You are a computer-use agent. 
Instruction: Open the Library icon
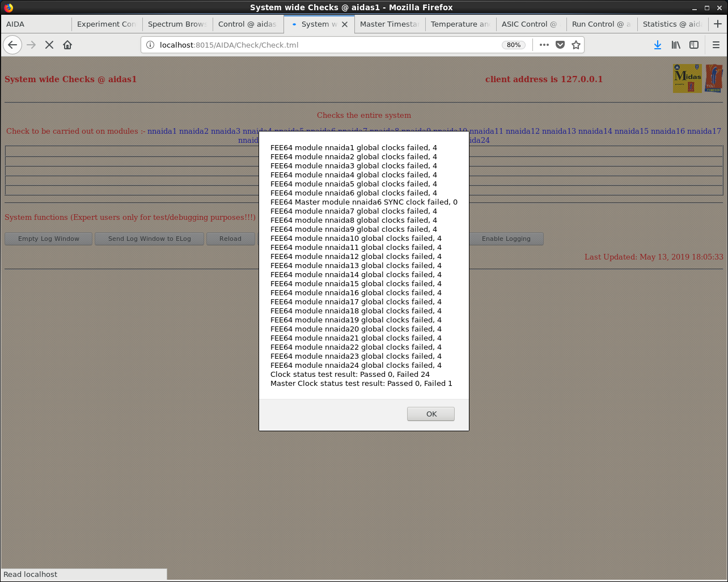pyautogui.click(x=676, y=45)
